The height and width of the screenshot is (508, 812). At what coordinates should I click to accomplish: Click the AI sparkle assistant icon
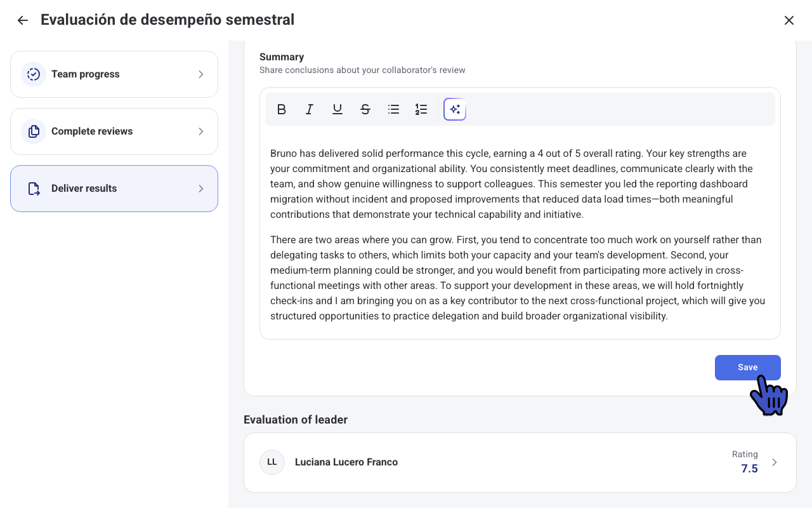click(x=455, y=109)
